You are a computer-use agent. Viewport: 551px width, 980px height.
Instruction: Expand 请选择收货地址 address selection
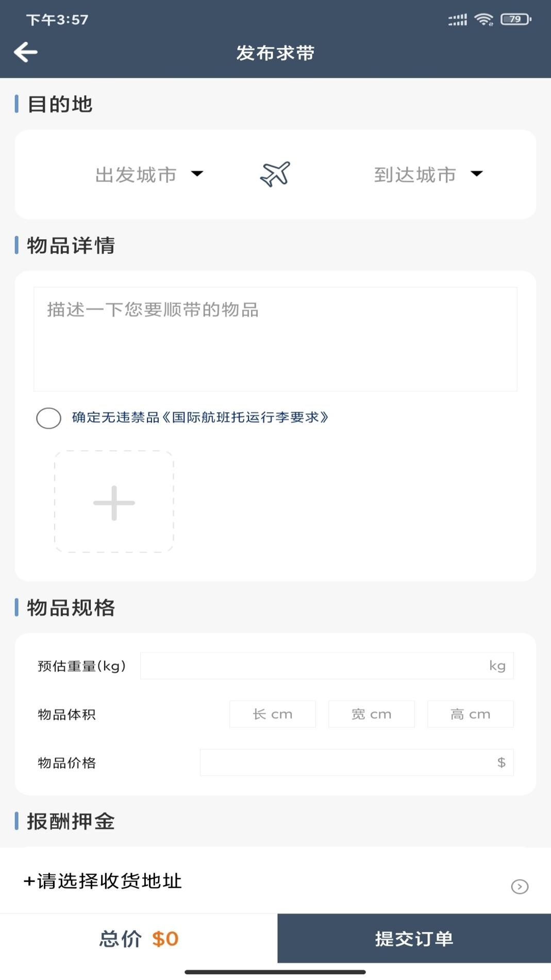103,881
